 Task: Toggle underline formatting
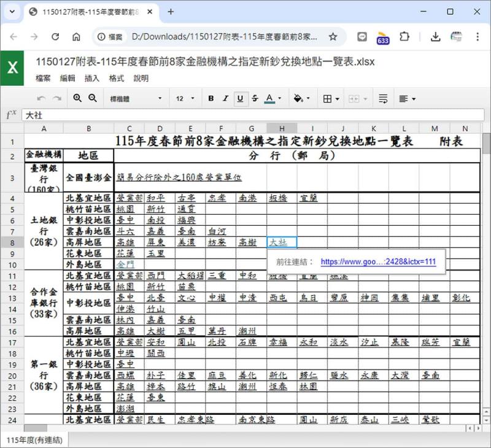pos(240,98)
